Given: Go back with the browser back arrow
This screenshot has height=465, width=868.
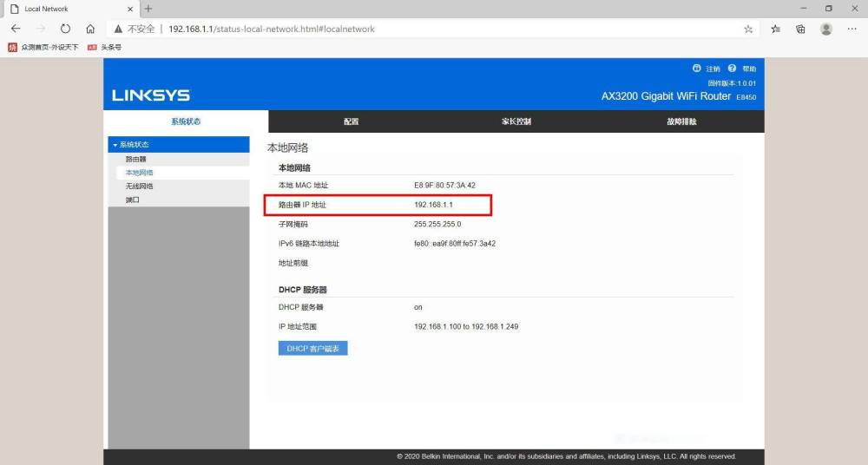Looking at the screenshot, I should click(x=16, y=29).
